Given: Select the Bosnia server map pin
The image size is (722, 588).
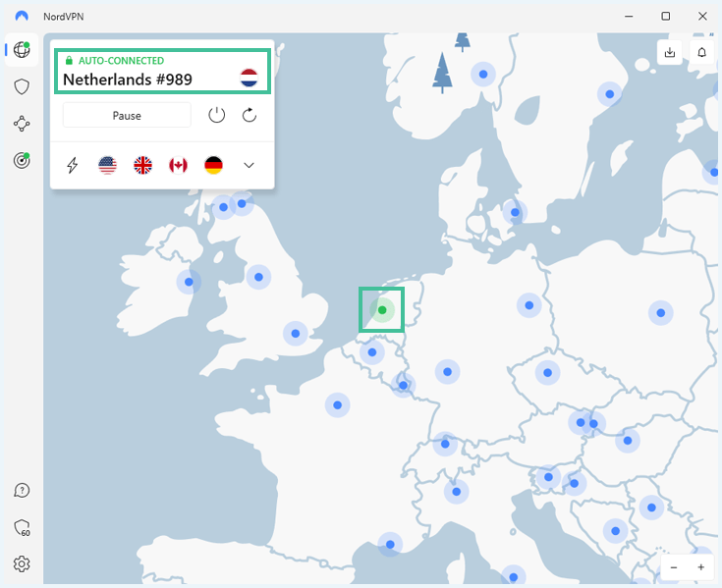Looking at the screenshot, I should [615, 531].
